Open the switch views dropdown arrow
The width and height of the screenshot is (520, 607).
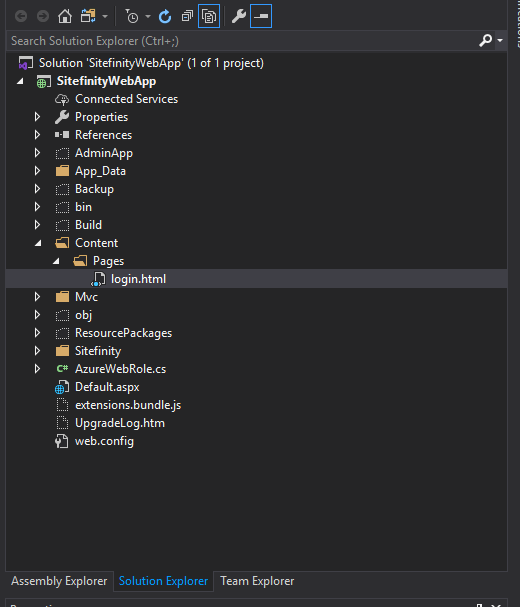click(105, 17)
